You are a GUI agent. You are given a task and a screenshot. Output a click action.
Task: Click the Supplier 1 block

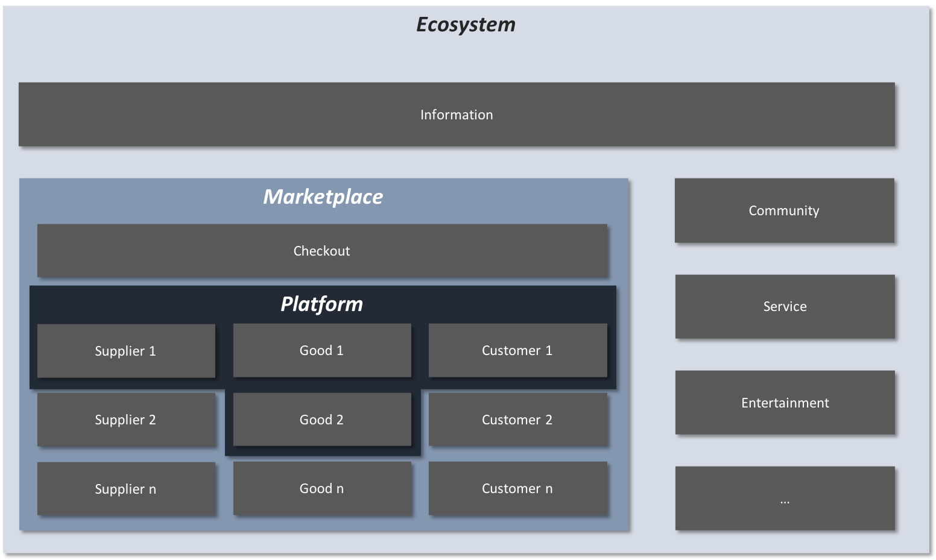(x=126, y=351)
